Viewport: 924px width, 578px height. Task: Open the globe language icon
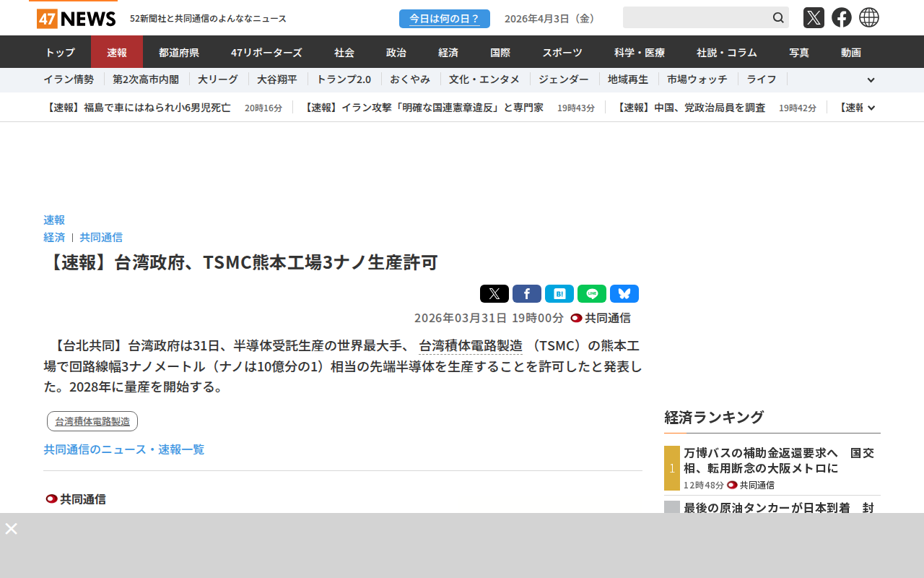[869, 17]
